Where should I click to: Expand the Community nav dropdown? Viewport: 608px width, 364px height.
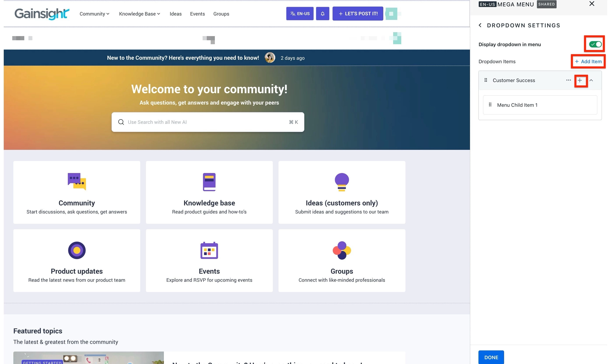[x=95, y=14]
